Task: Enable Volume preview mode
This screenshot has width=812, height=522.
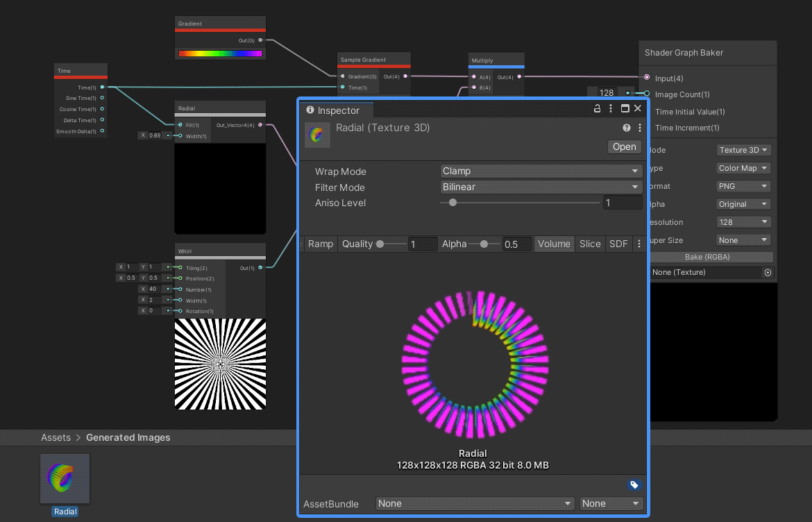Action: click(554, 244)
